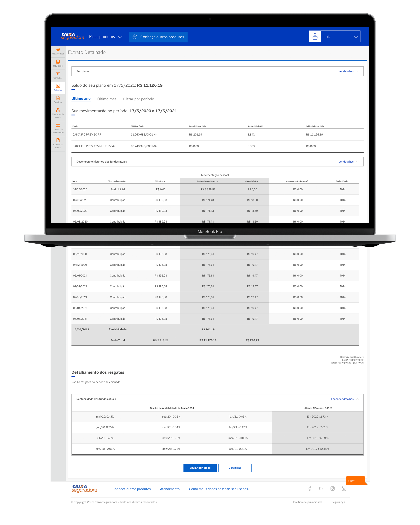Click the fev/21: -0.12% cell
420x525 pixels.
coord(238,427)
